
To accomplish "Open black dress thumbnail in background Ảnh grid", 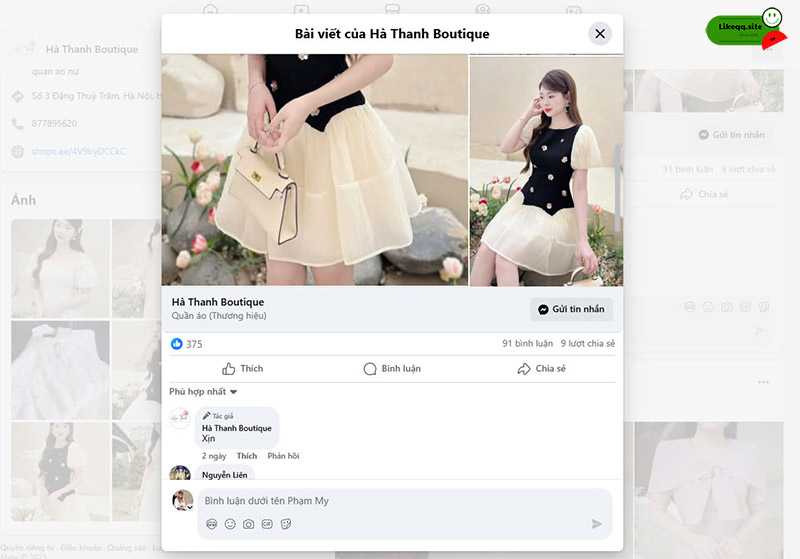I will 60,472.
